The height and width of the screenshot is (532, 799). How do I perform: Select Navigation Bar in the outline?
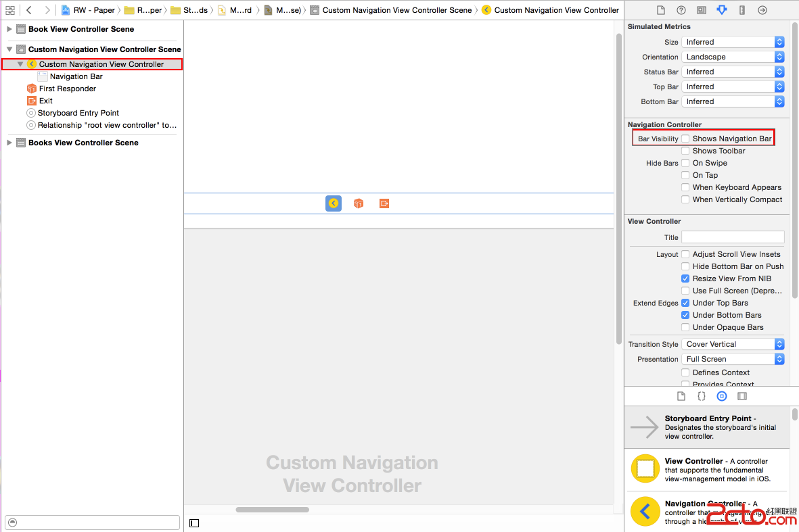tap(76, 76)
